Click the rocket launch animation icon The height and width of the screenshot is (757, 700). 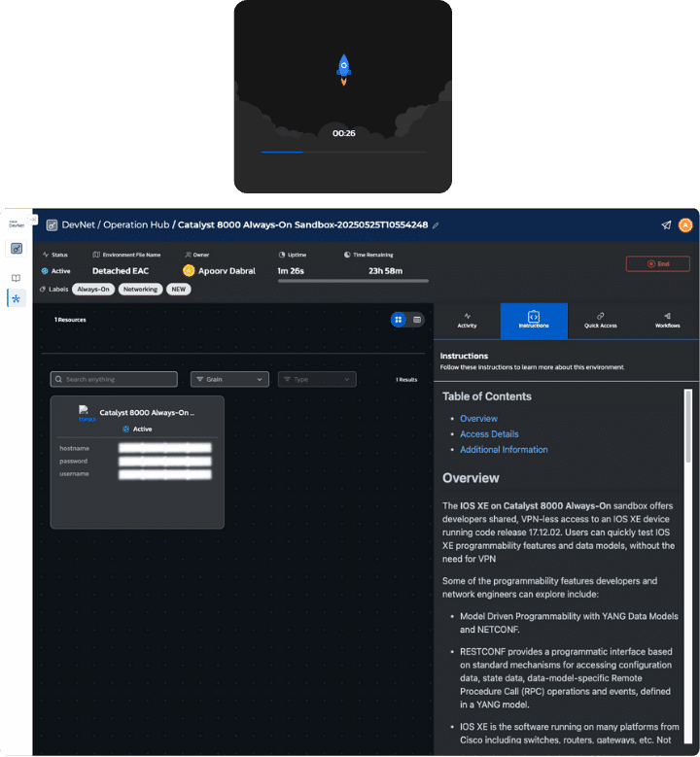click(x=343, y=70)
